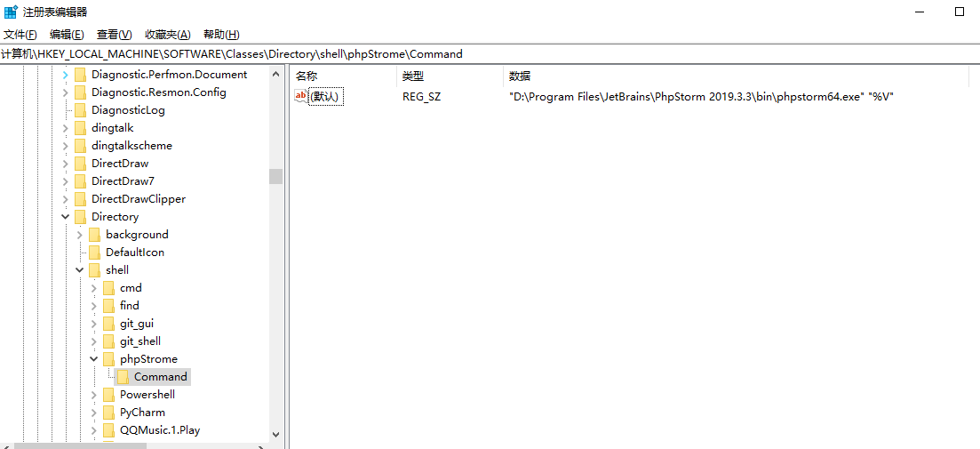Click the Command folder icon
The image size is (980, 449).
pyautogui.click(x=123, y=377)
